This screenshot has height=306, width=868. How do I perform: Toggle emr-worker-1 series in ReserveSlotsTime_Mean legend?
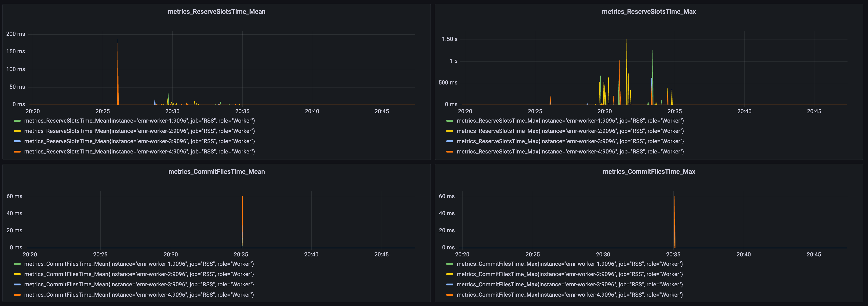pyautogui.click(x=139, y=121)
